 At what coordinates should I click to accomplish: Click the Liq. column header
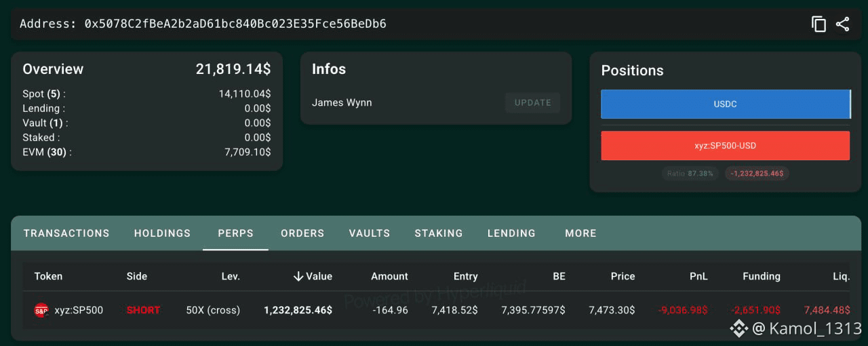coord(841,276)
